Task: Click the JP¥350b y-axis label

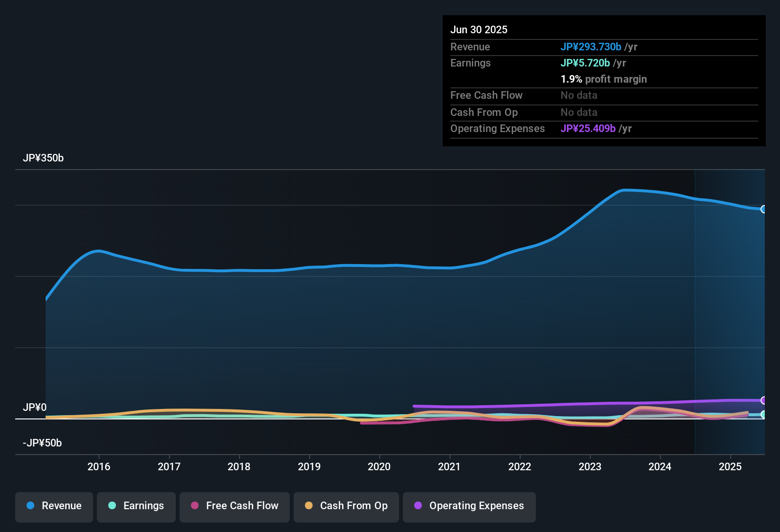Action: (43, 158)
